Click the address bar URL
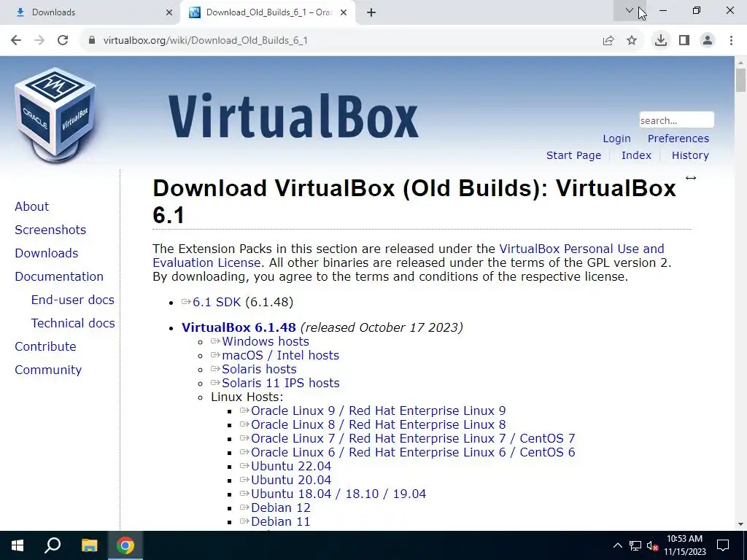 pyautogui.click(x=205, y=41)
